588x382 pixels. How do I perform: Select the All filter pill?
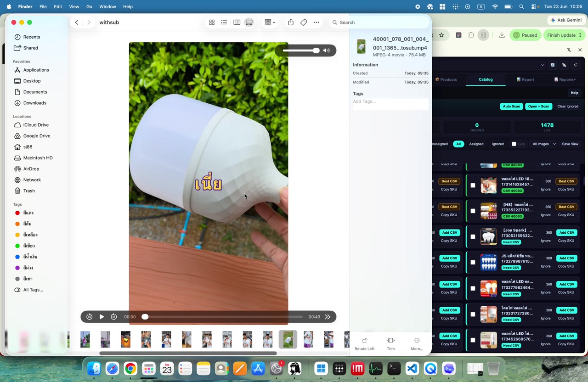[458, 144]
